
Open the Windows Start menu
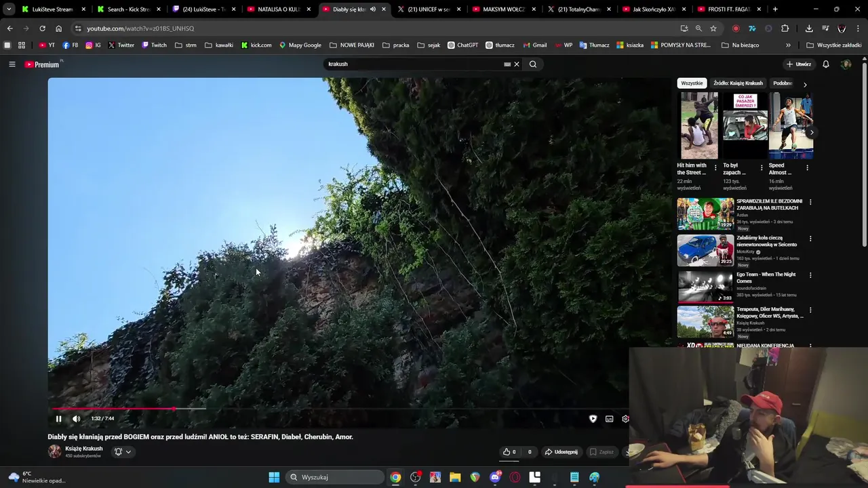[274, 477]
